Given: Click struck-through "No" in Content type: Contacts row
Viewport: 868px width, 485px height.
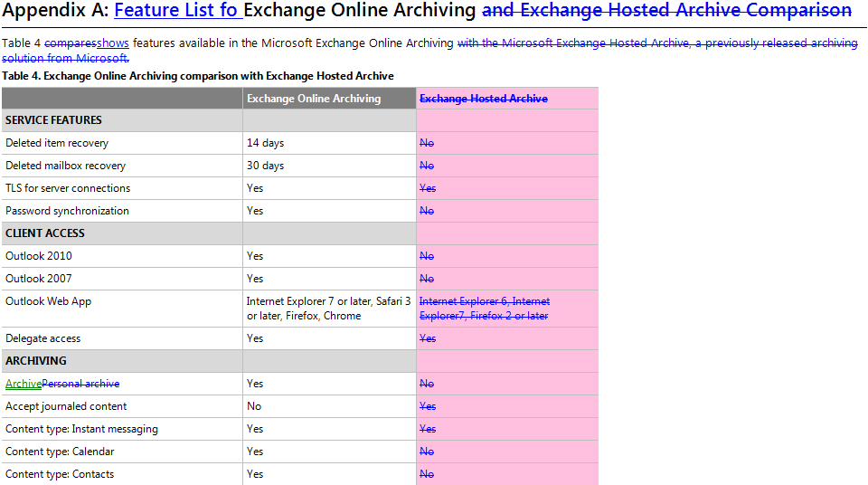Looking at the screenshot, I should click(x=427, y=474).
